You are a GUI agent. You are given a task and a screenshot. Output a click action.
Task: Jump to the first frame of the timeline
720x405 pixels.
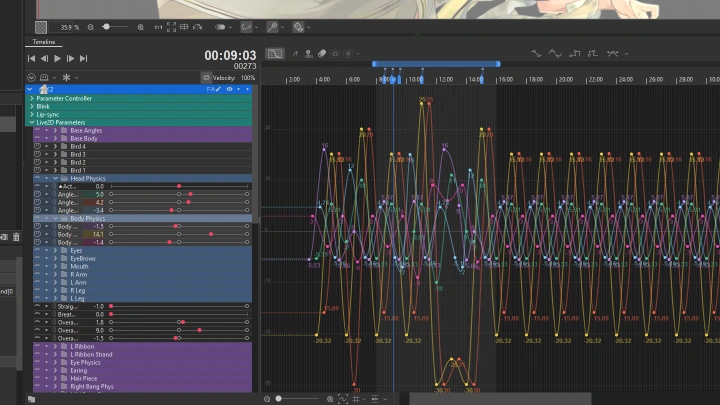[x=32, y=59]
